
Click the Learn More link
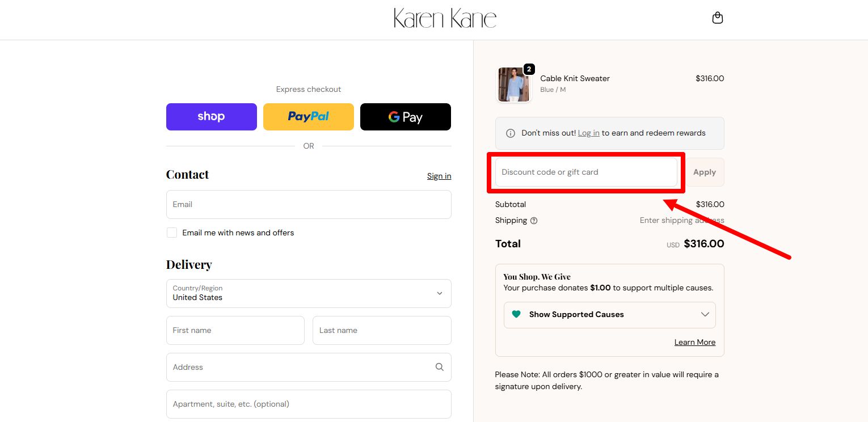(x=695, y=342)
